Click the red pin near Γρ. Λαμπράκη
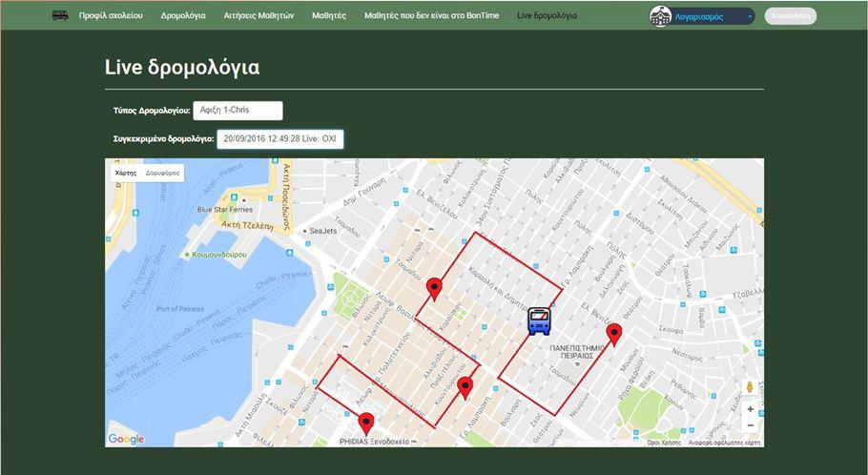868x475 pixels. point(465,388)
